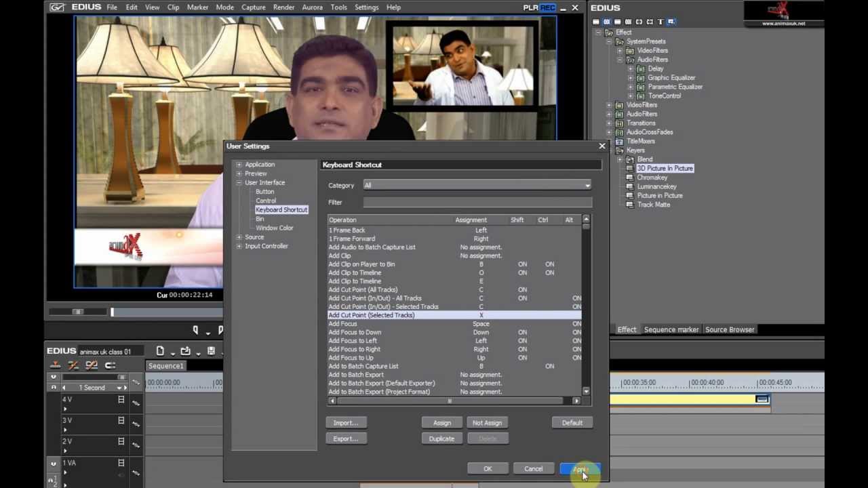Switch to the Source Browser tab
Image resolution: width=868 pixels, height=488 pixels.
tap(730, 329)
